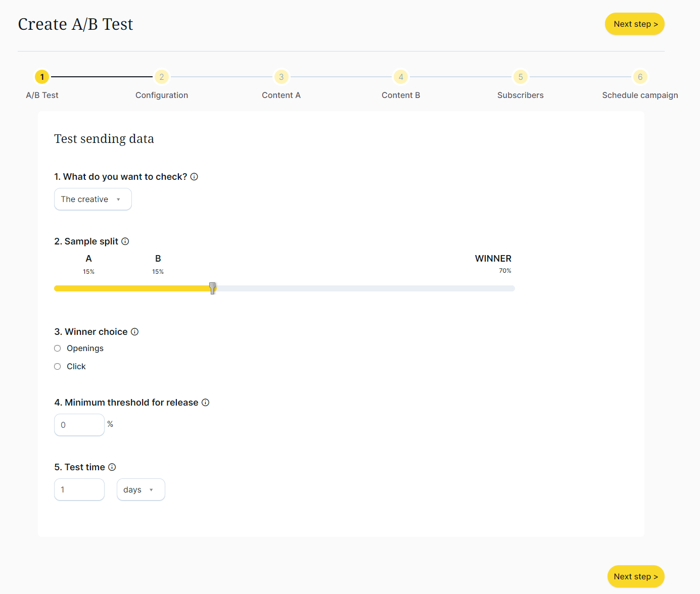Click info icon beside Minimum threshold for release

206,403
